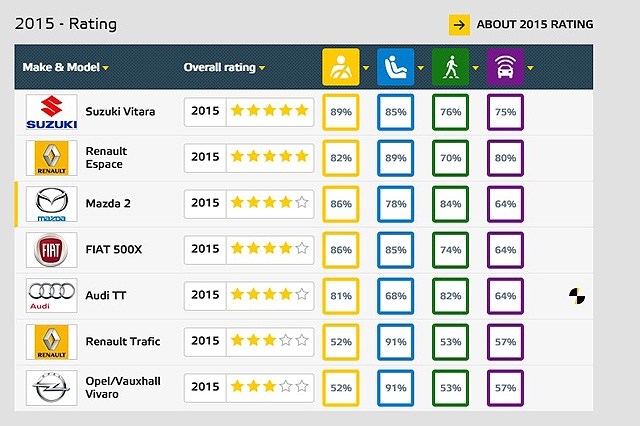Click Mazda 2 four-star 2015 rating box
640x426 pixels.
click(x=249, y=203)
